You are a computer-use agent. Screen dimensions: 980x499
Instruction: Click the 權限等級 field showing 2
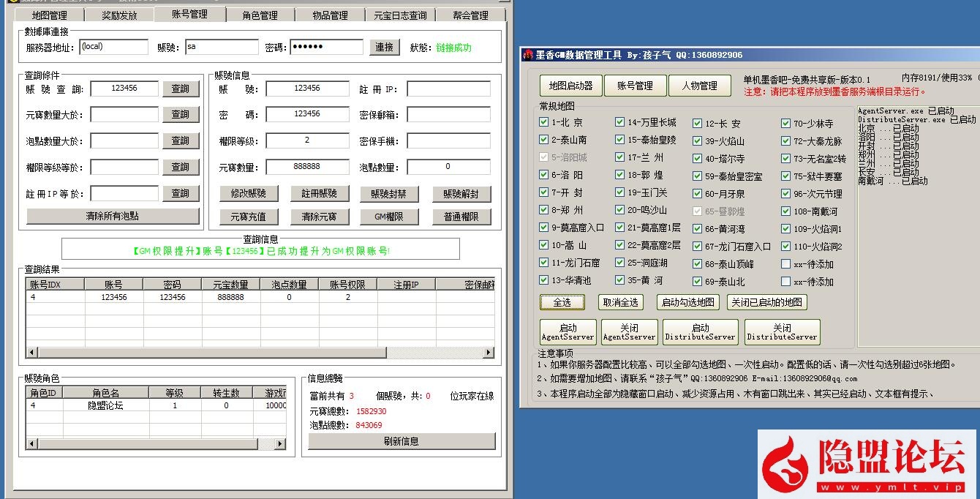307,140
